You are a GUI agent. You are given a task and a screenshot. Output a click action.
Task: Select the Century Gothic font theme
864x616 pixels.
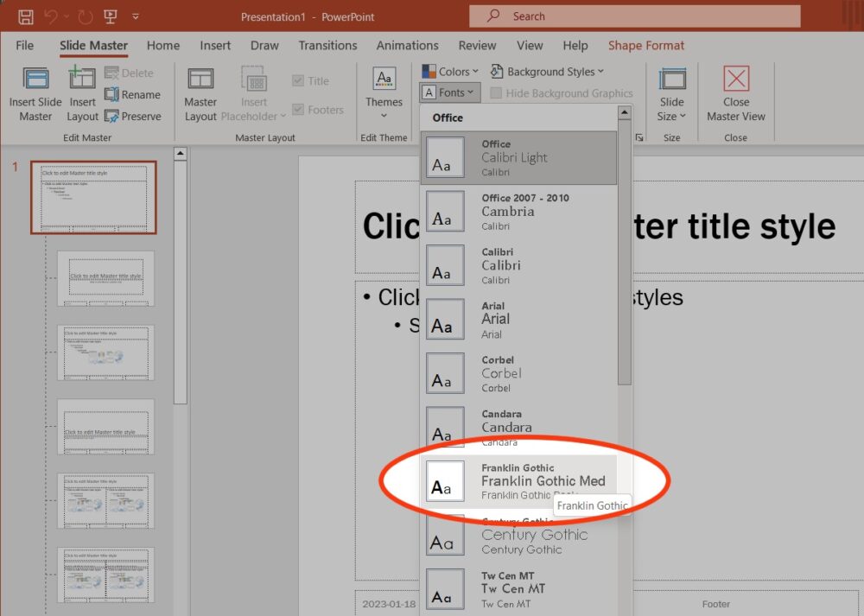tap(518, 536)
